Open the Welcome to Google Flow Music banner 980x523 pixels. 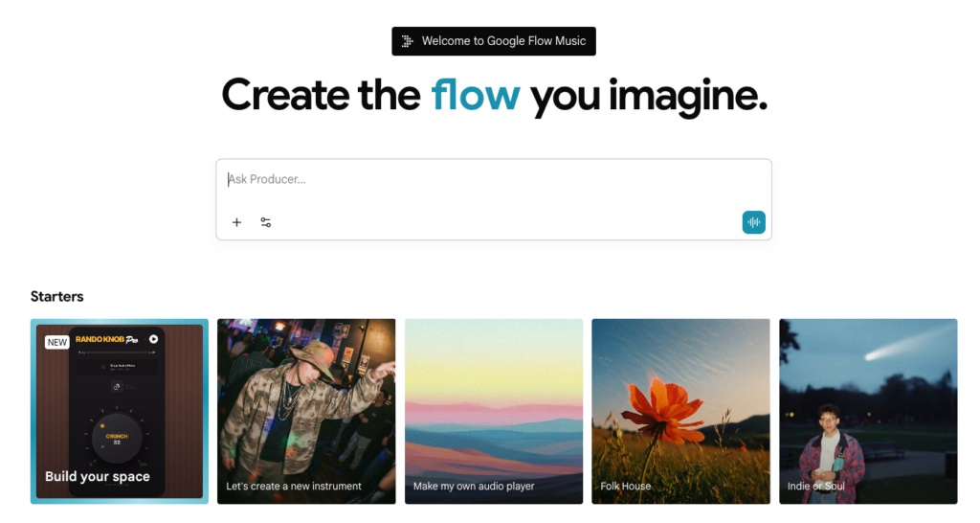click(494, 41)
